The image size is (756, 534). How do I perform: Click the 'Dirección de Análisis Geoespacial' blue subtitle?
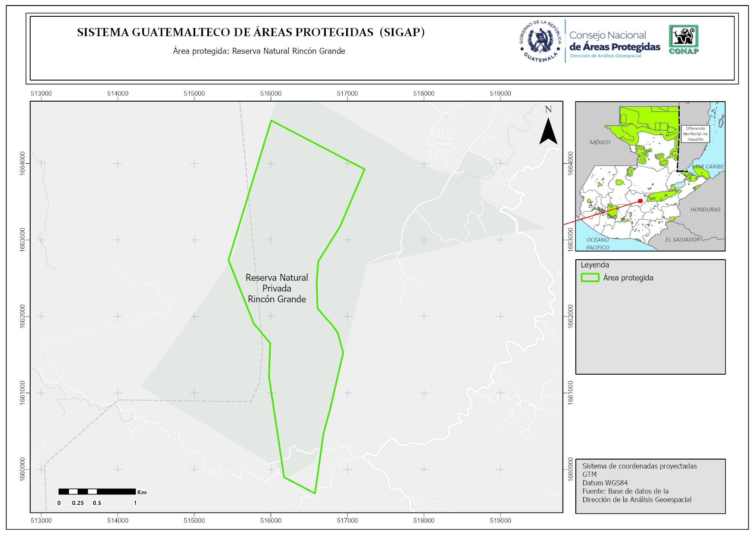(605, 56)
